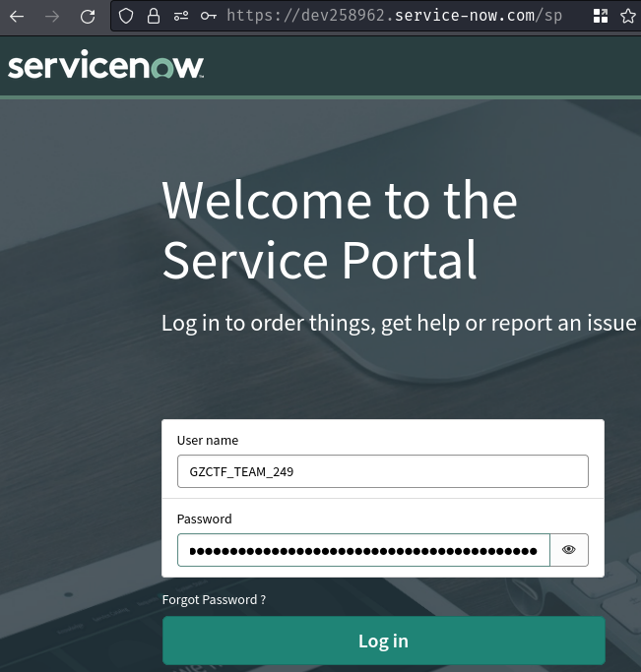Go back with the browser back arrow

17,17
